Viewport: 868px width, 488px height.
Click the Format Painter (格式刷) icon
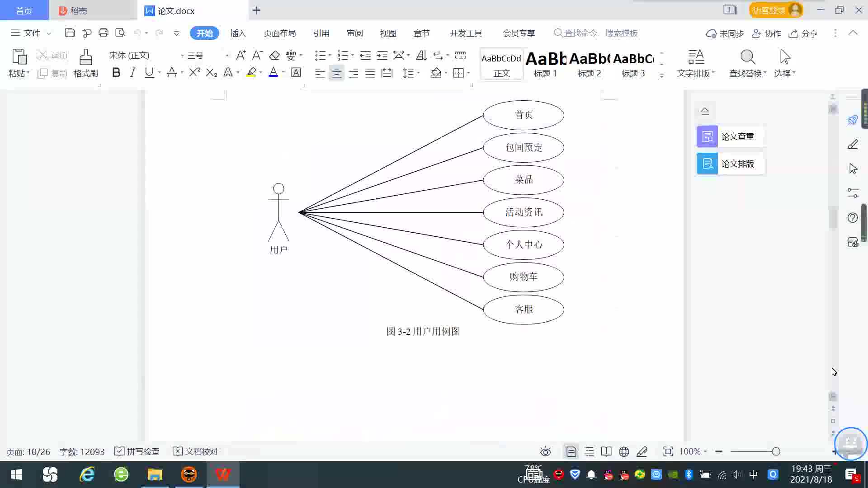85,58
